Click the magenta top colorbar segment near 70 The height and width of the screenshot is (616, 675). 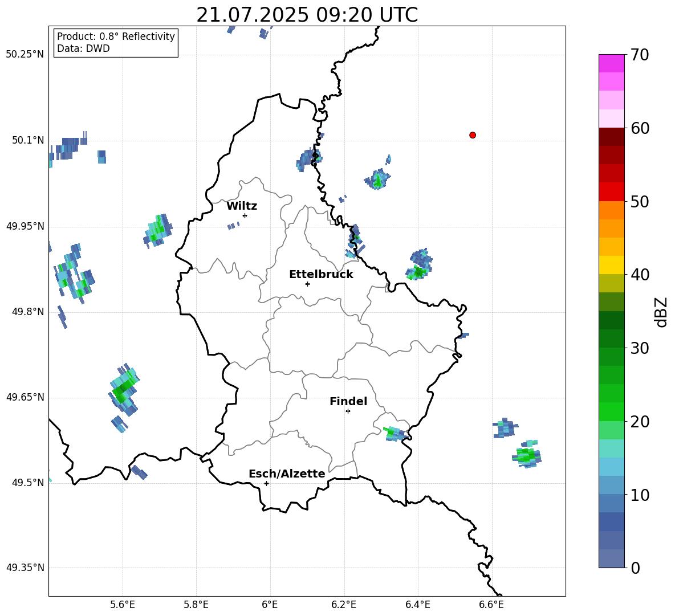(611, 63)
